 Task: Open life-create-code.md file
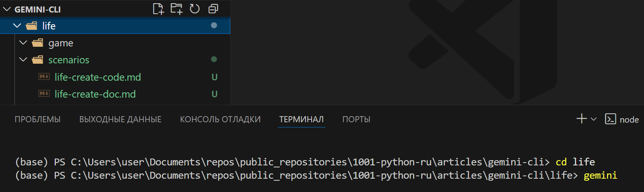[x=98, y=77]
